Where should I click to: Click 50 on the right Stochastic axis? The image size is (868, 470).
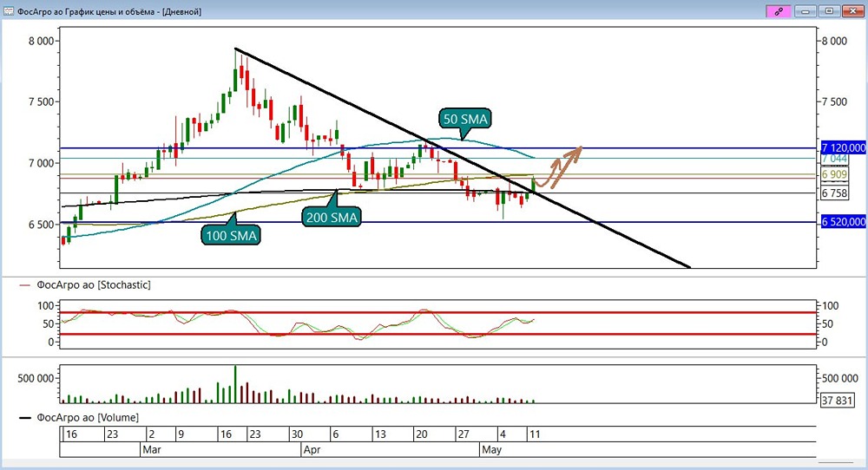(827, 324)
